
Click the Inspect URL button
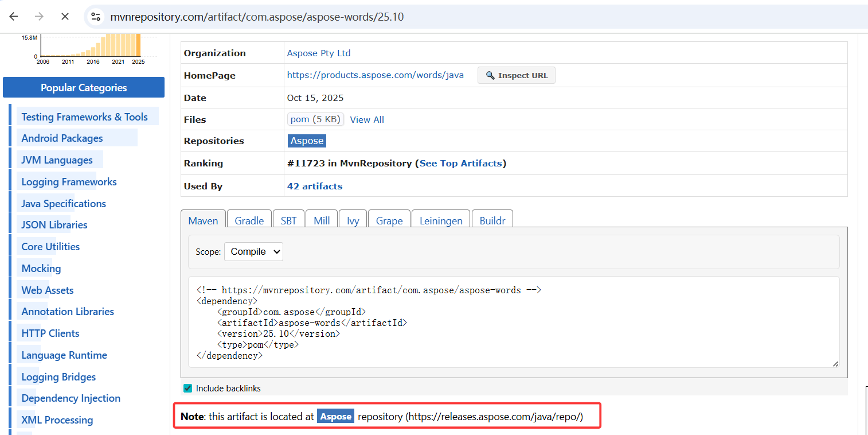(x=517, y=75)
